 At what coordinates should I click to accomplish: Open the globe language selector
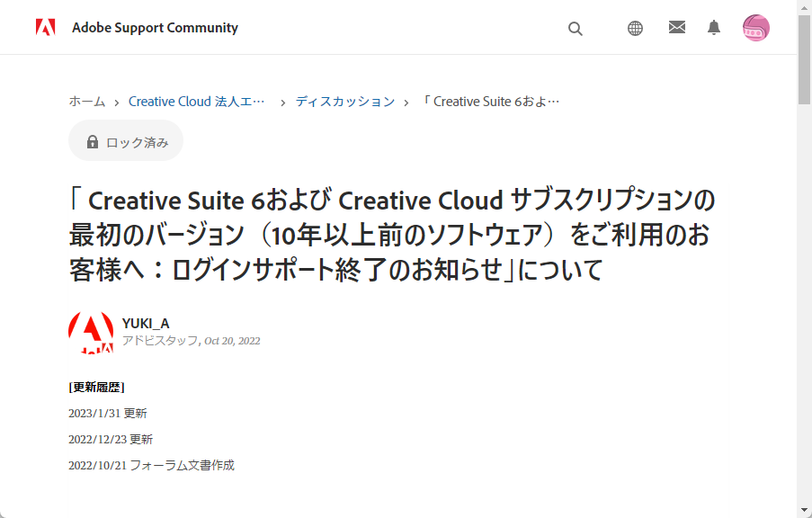tap(635, 28)
